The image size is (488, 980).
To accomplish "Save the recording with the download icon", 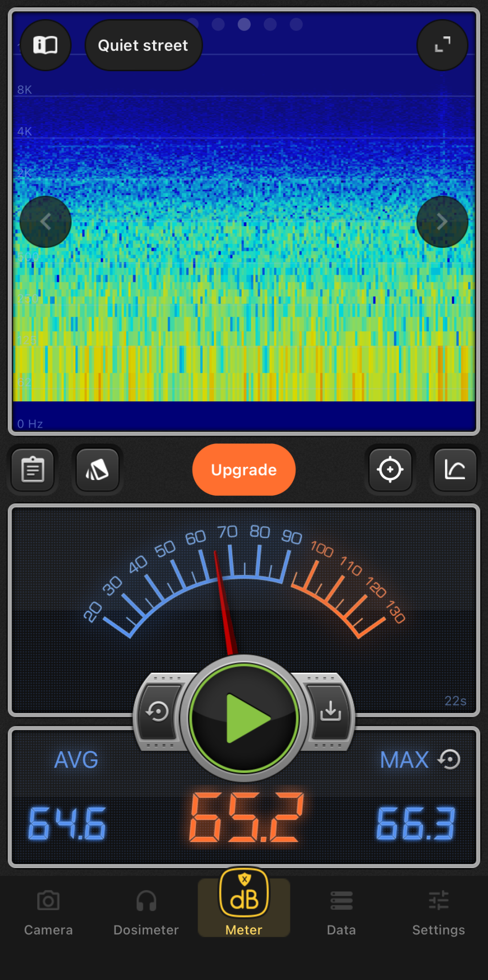I will [x=331, y=712].
